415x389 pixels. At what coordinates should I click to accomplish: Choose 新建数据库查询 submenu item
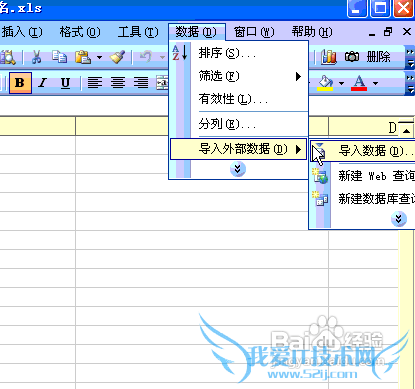coord(363,199)
